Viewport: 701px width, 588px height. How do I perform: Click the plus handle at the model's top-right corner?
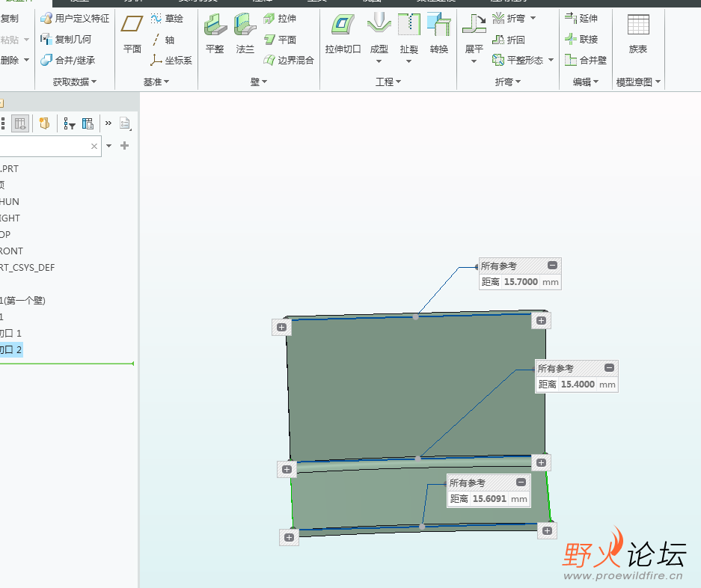tap(541, 321)
